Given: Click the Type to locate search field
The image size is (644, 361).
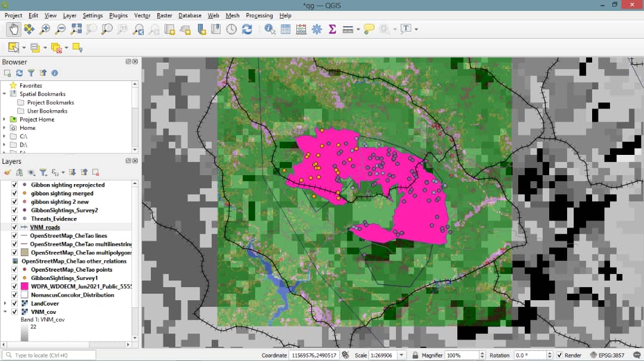Looking at the screenshot, I should click(x=49, y=355).
